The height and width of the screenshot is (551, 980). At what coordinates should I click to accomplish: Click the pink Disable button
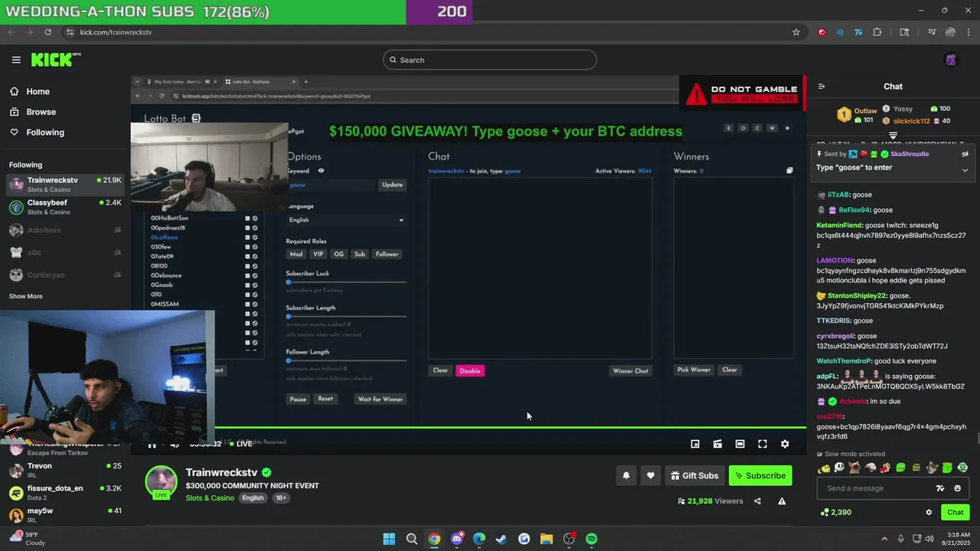[x=470, y=370]
